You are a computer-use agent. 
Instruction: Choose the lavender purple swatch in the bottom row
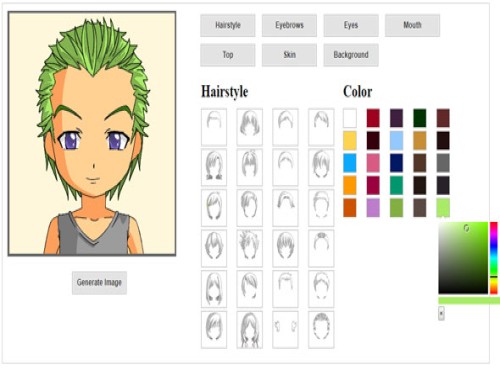tap(373, 208)
